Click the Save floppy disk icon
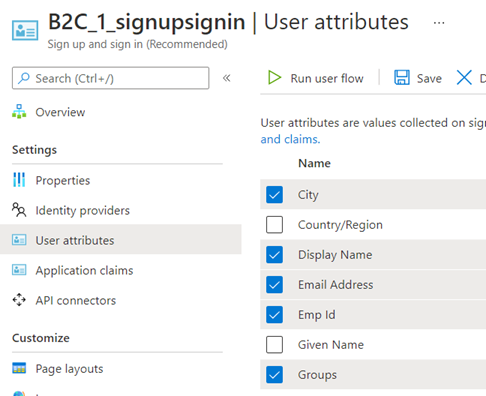Viewport: 486px width, 396px height. tap(402, 78)
